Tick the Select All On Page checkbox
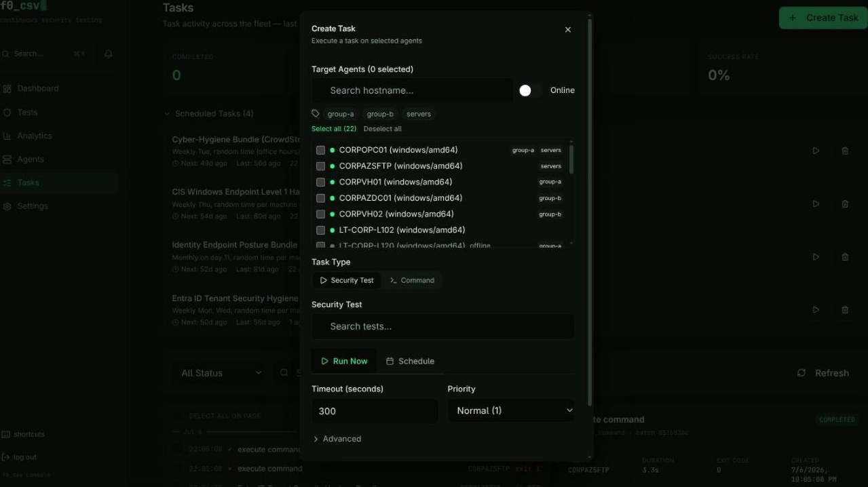This screenshot has height=487, width=868. point(178,416)
